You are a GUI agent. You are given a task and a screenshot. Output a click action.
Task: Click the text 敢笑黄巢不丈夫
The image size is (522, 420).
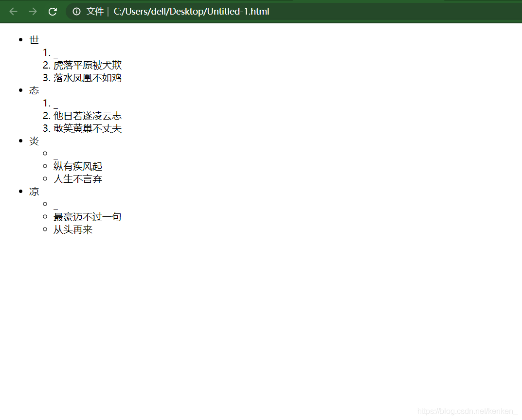[x=88, y=128]
